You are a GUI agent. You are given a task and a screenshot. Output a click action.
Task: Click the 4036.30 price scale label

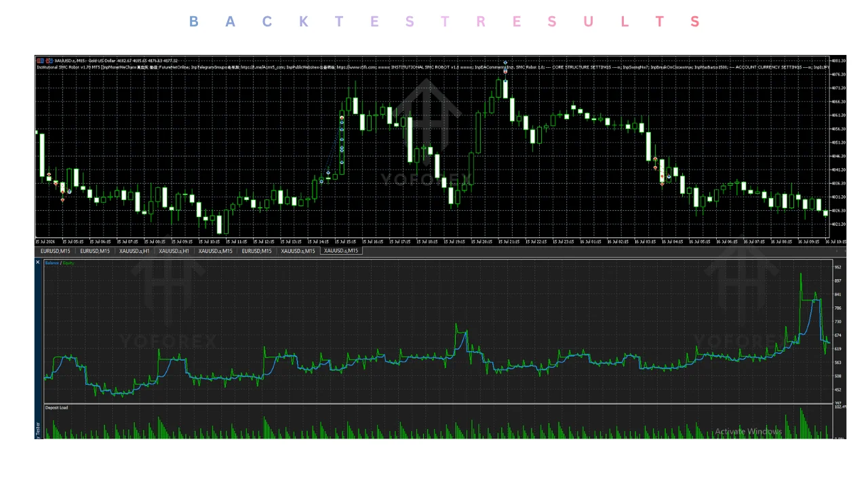[838, 183]
